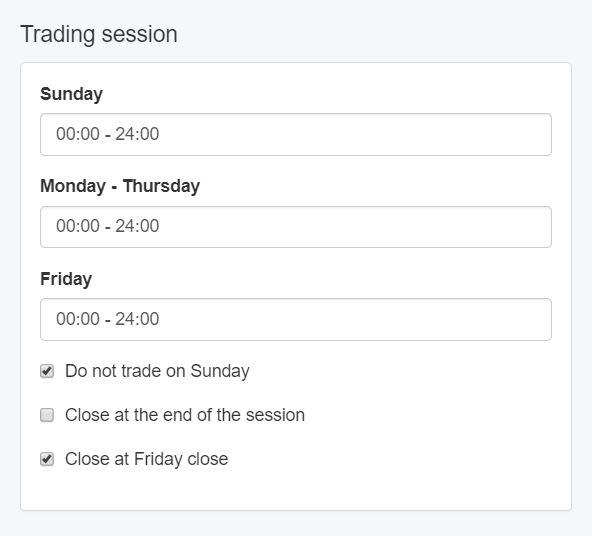Click the Close at Friday close label text
Viewport: 592px width, 536px height.
pos(146,459)
